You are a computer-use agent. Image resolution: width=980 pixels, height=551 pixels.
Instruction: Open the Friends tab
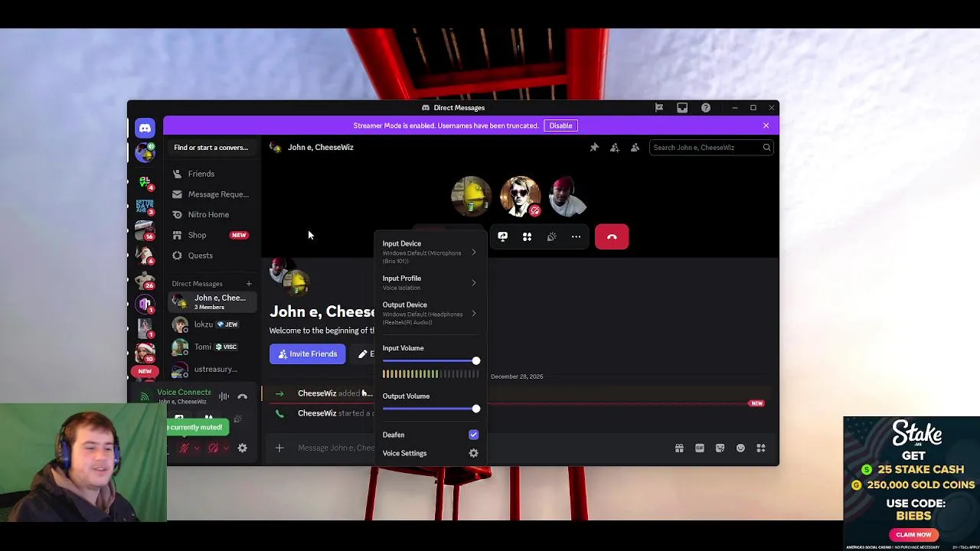[212, 174]
